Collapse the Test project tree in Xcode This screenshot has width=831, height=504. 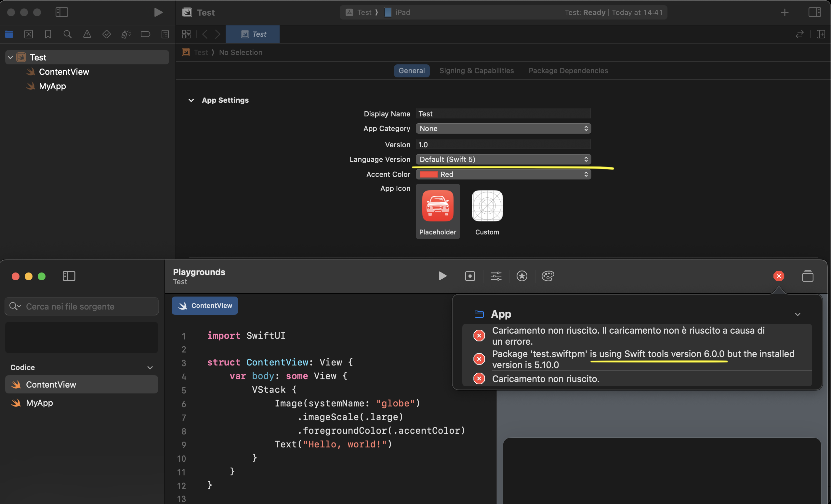(10, 57)
